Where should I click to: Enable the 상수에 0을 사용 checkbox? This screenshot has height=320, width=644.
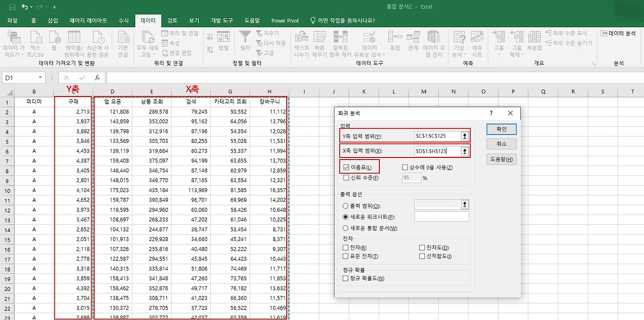[x=405, y=168]
